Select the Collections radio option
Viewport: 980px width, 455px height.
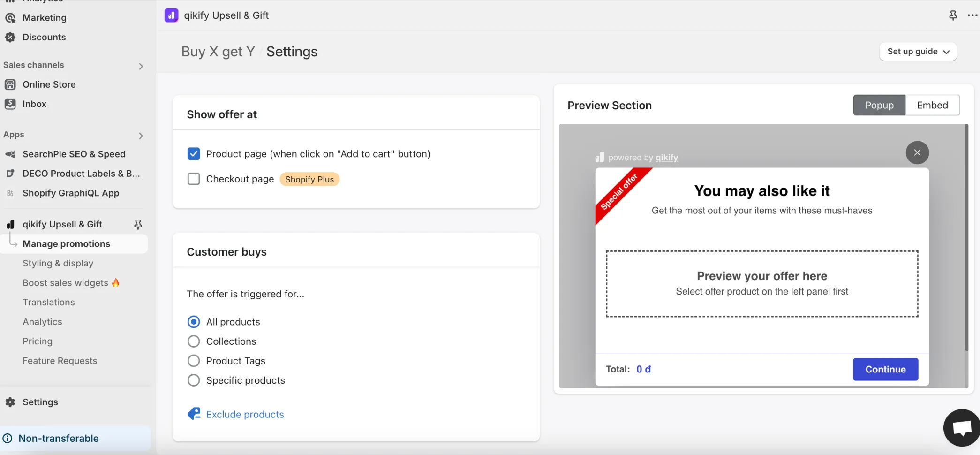(194, 341)
